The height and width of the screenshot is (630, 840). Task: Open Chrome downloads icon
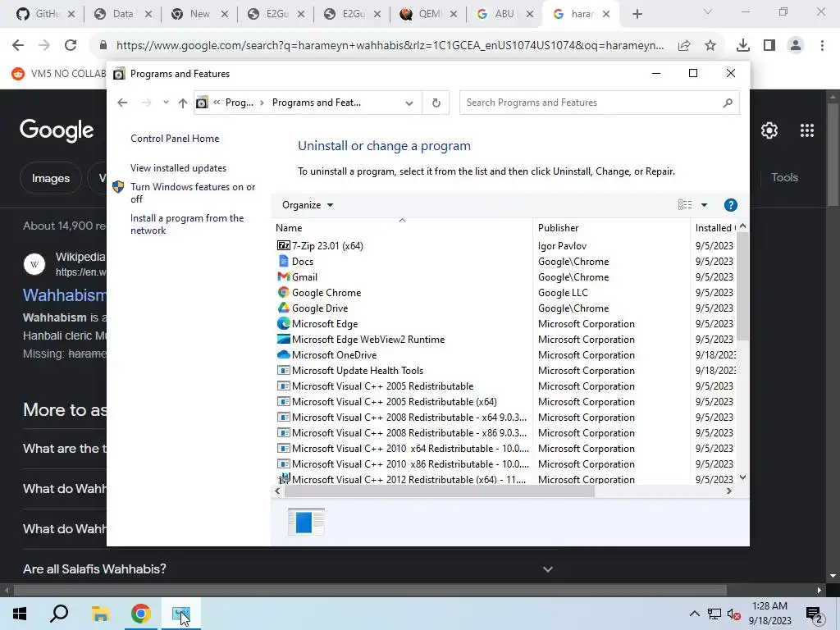point(743,46)
